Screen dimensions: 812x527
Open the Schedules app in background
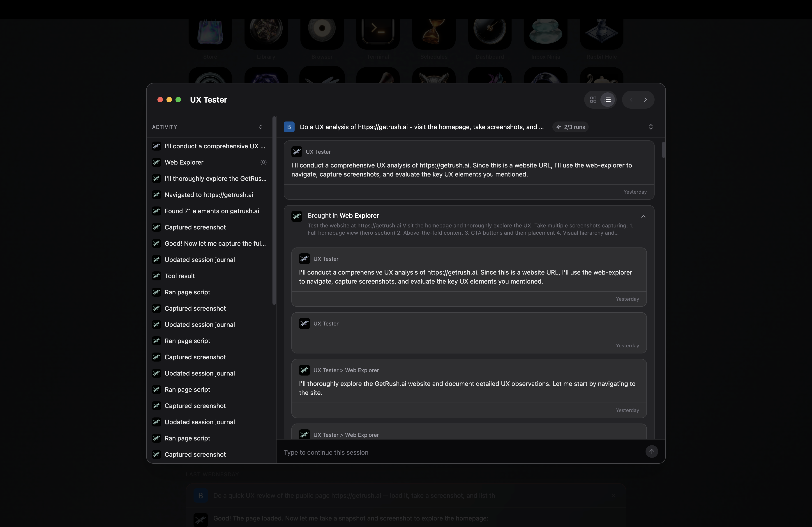coord(434,34)
